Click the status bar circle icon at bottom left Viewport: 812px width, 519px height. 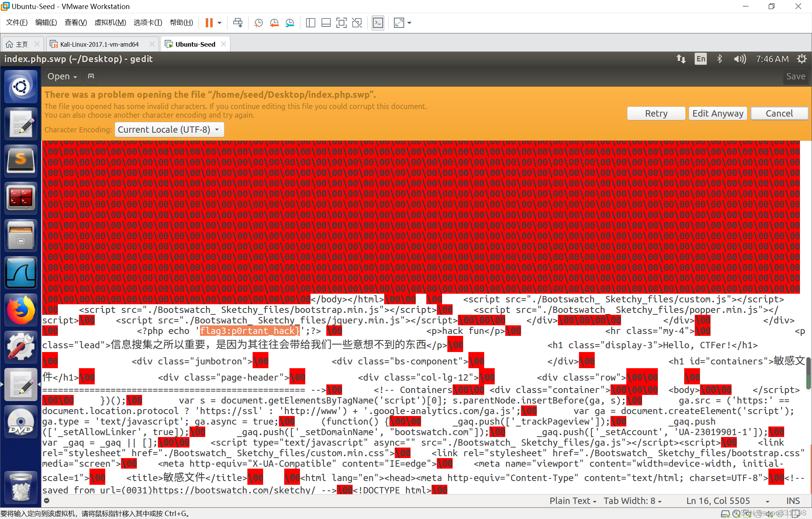click(47, 501)
